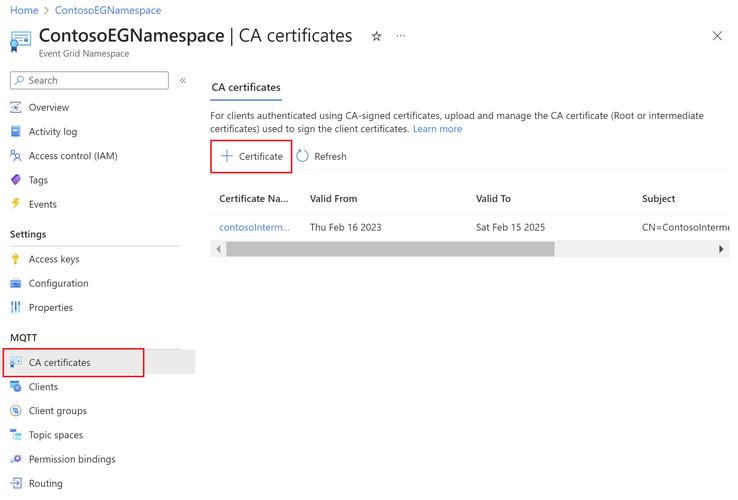Viewport: 738px width, 500px height.
Task: Click the Activity log icon
Action: 16,131
